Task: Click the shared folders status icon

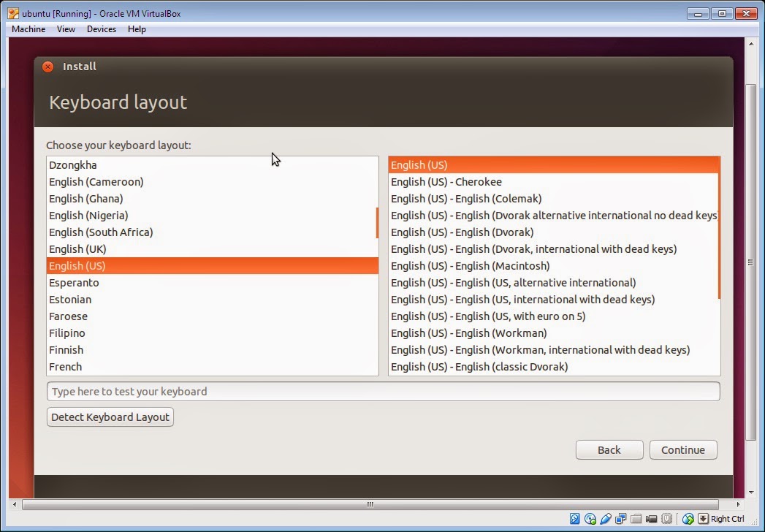Action: coord(636,519)
